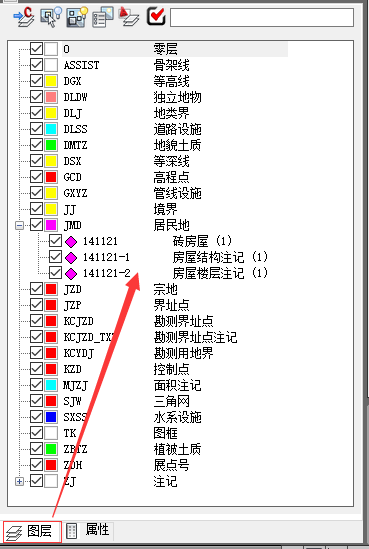
Task: Click the magenta diamond icon of 141121-2
Action: click(71, 273)
